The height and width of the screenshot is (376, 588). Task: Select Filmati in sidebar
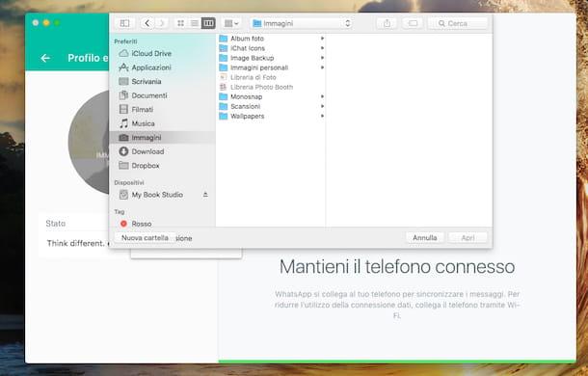pyautogui.click(x=162, y=109)
